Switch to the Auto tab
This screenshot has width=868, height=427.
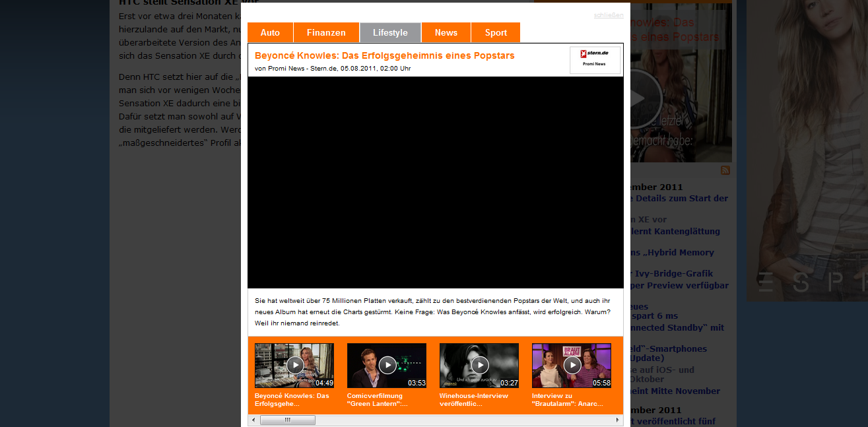(270, 32)
